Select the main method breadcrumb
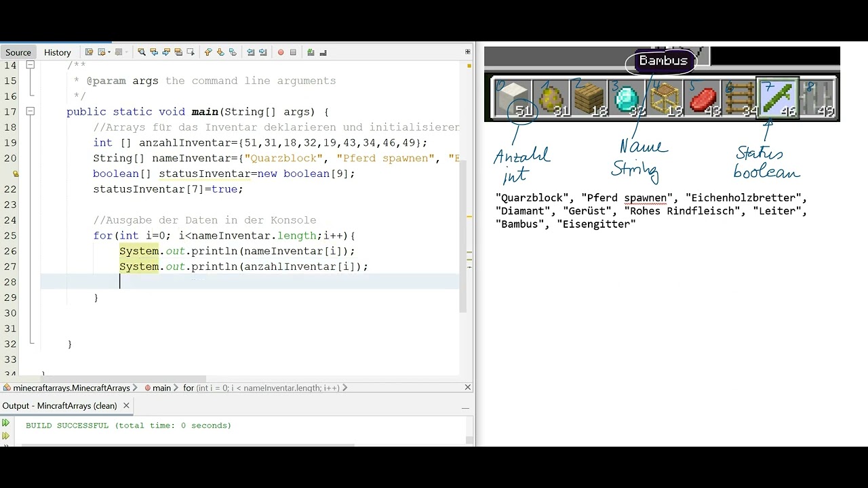Viewport: 868px width, 488px height. click(x=157, y=388)
